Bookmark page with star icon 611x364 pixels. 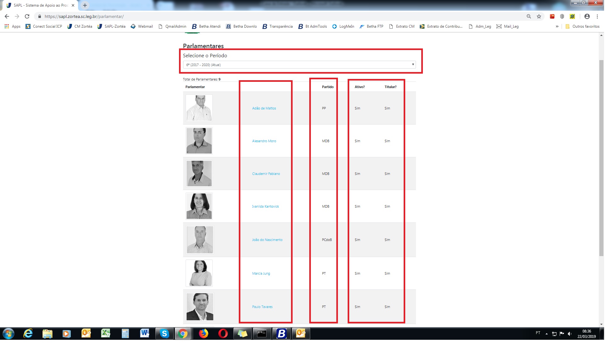coord(539,16)
